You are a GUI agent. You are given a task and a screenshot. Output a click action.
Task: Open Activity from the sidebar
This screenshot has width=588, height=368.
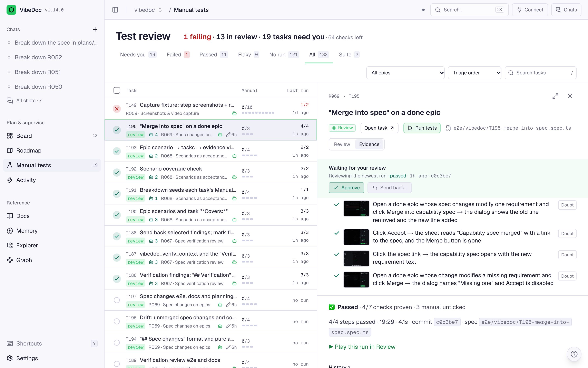52,180
